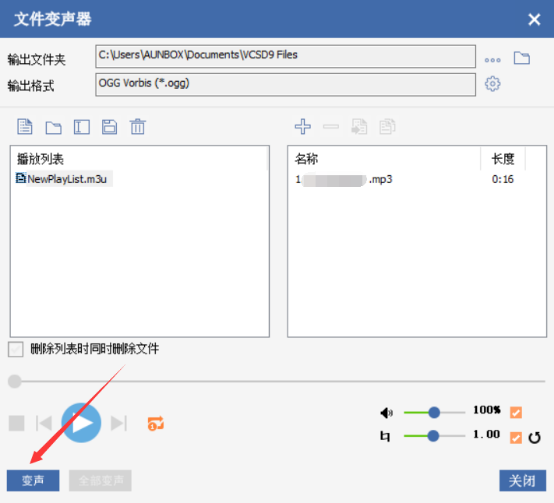The width and height of the screenshot is (554, 503).
Task: Browse output folder via three dots
Action: 493,60
